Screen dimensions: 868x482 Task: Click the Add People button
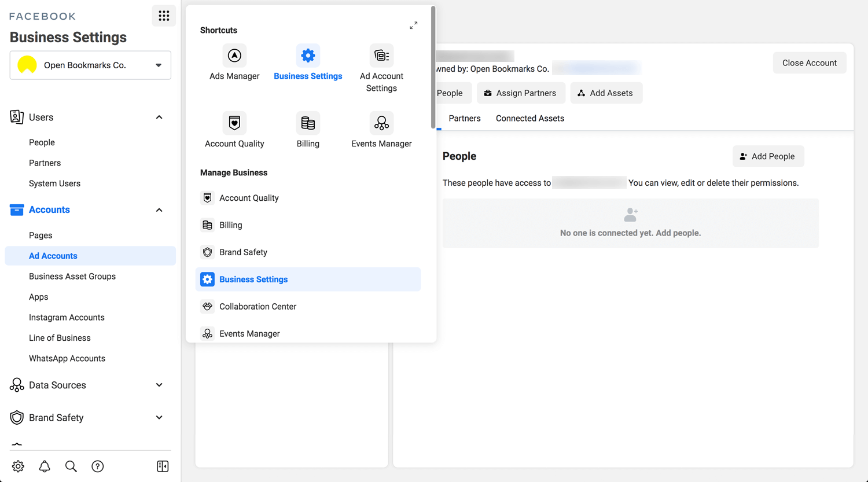pyautogui.click(x=768, y=156)
